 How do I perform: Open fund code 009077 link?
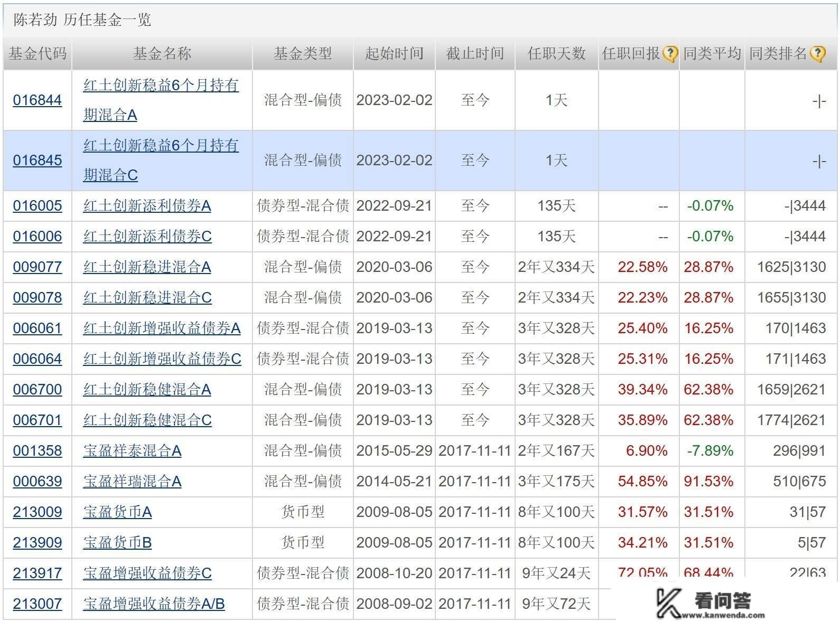(38, 267)
